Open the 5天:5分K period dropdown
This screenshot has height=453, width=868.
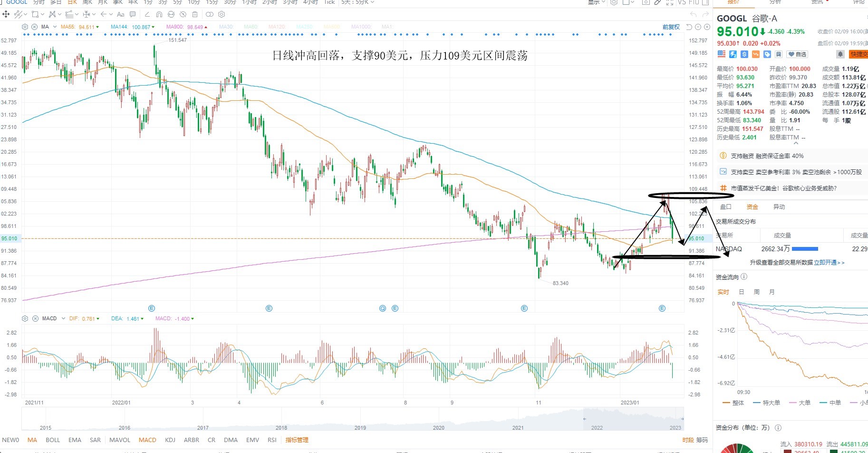tap(357, 2)
